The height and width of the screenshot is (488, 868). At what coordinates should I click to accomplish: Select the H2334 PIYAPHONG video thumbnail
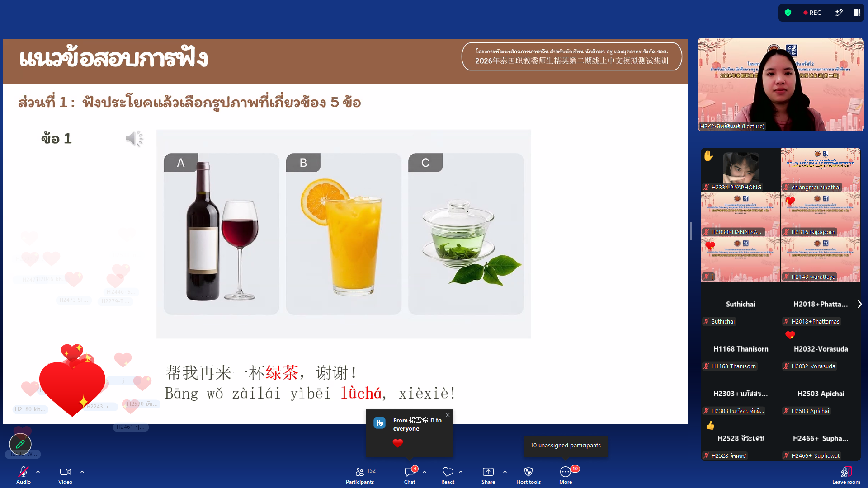[741, 170]
